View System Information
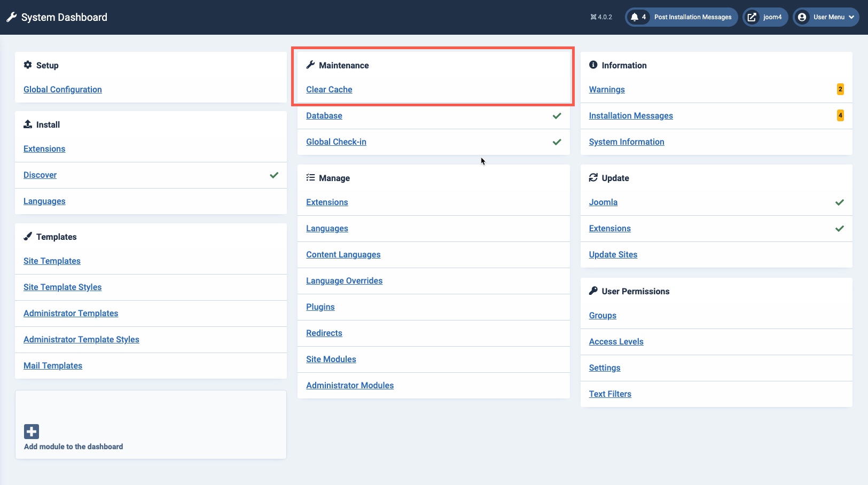 pos(626,142)
